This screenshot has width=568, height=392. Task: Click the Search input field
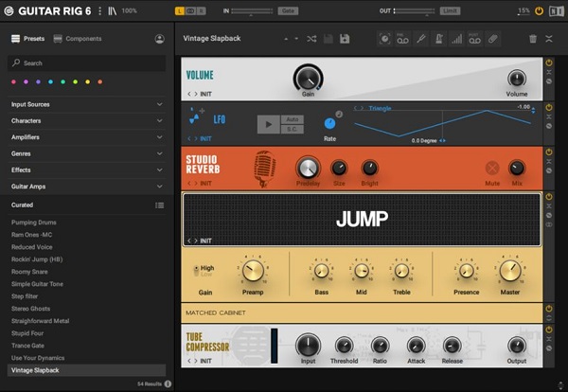pyautogui.click(x=86, y=63)
